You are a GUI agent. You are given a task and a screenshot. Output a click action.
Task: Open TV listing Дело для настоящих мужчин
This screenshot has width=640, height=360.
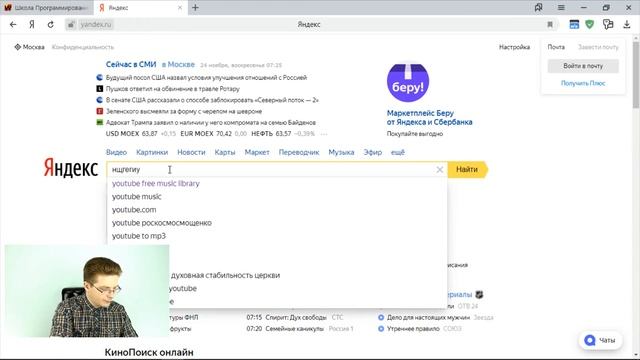[x=429, y=317]
